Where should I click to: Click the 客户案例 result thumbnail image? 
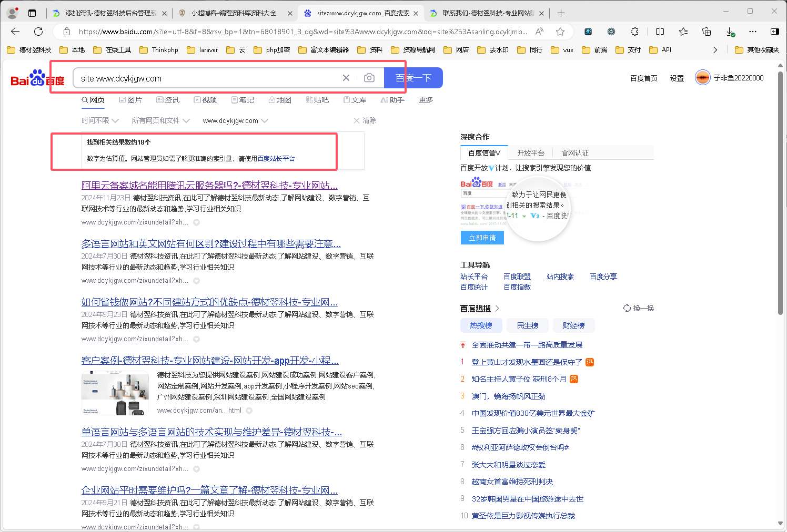[x=115, y=393]
